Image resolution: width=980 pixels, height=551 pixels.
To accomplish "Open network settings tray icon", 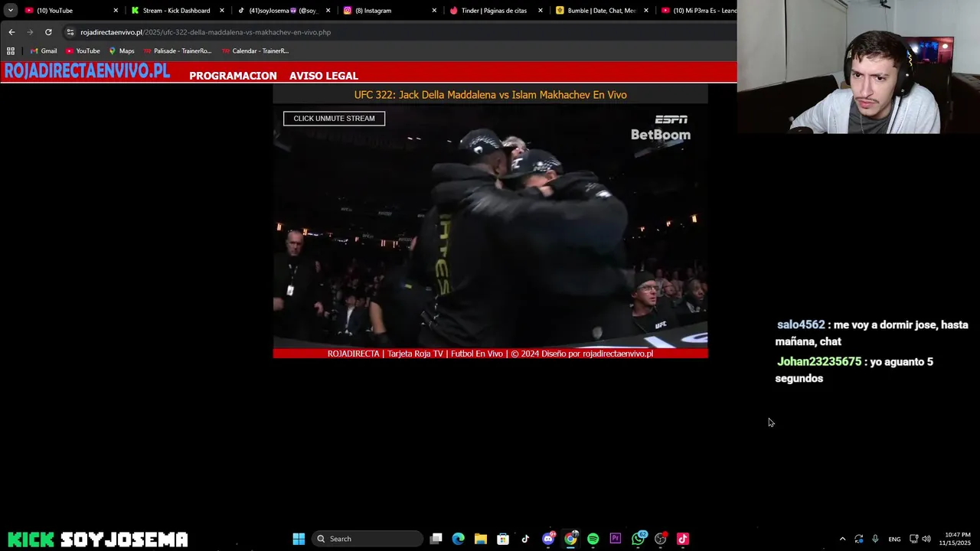I will [913, 539].
